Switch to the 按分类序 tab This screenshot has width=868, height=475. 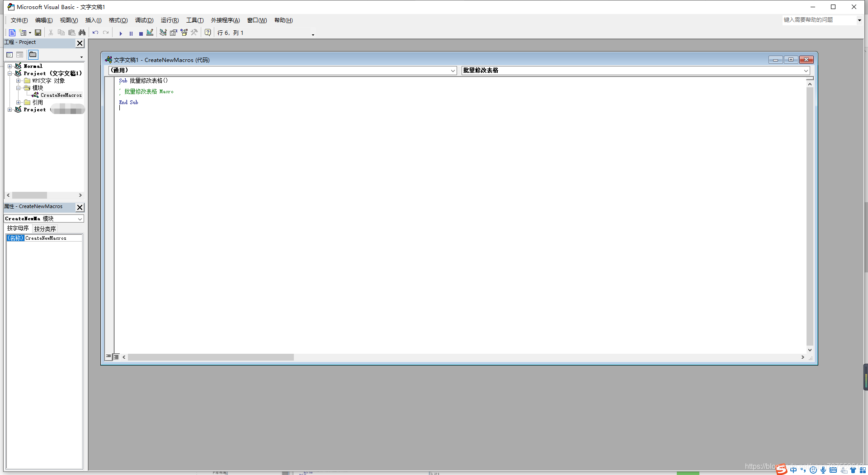pos(45,229)
